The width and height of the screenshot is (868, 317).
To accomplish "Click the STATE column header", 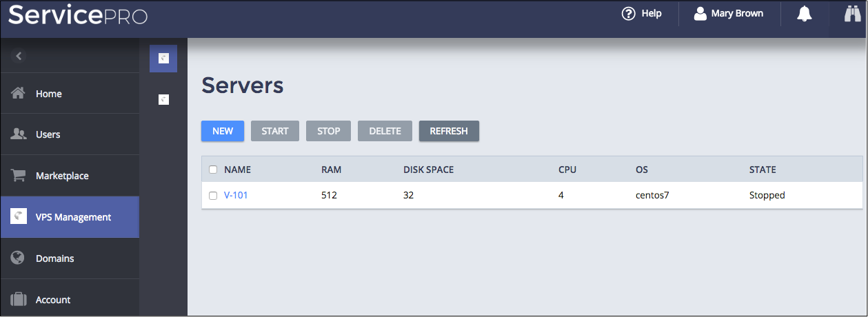I will pos(763,170).
